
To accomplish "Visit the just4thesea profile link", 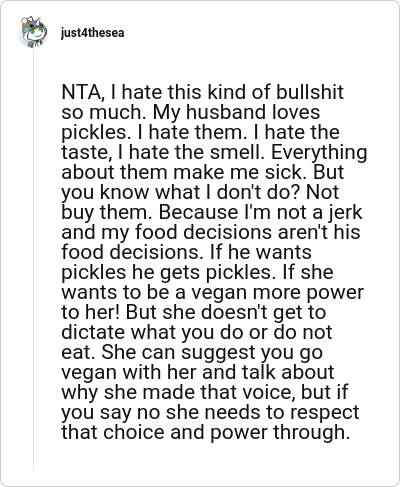I will click(x=93, y=33).
